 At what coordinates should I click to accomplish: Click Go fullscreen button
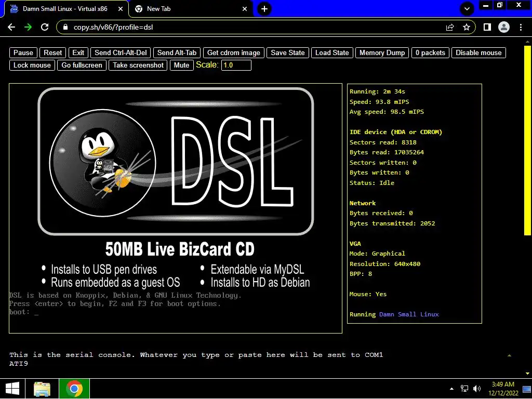tap(82, 65)
